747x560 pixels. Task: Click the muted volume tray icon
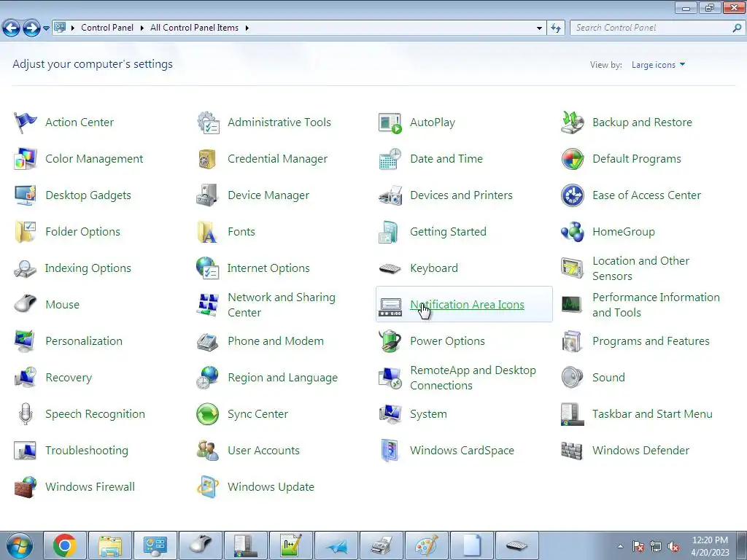(673, 546)
